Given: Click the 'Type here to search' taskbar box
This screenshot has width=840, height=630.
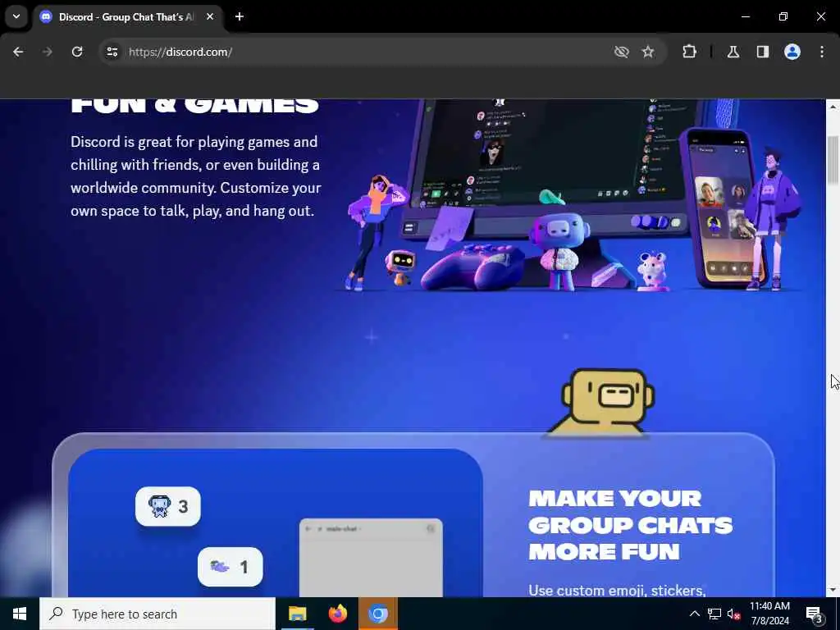Looking at the screenshot, I should click(x=157, y=614).
